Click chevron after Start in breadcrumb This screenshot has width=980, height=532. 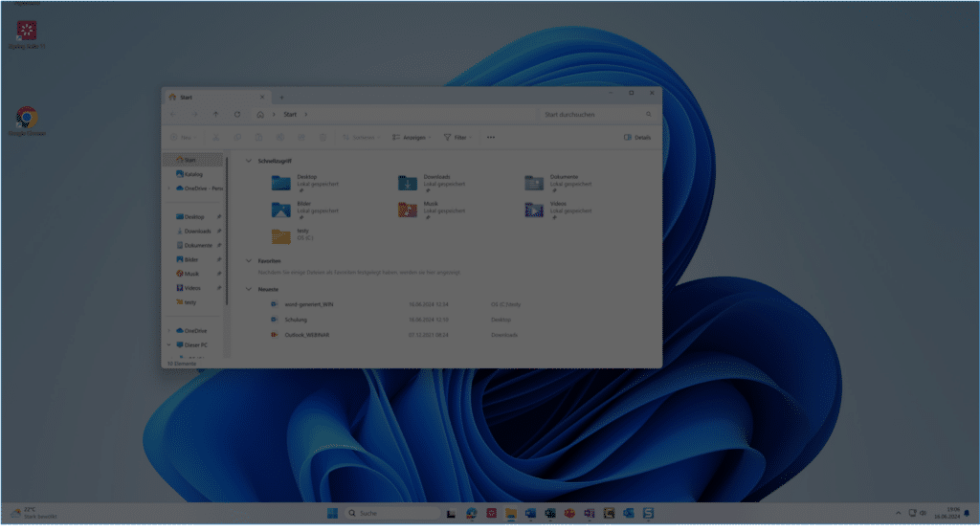[305, 115]
